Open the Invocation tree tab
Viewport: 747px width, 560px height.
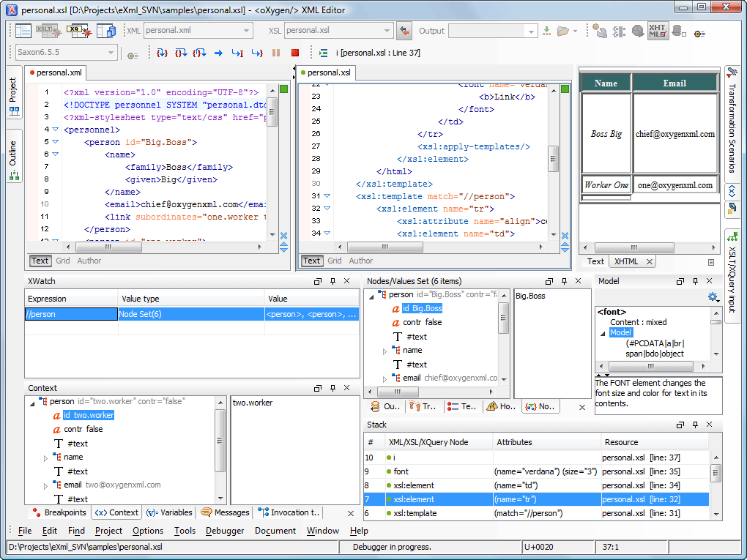(289, 512)
